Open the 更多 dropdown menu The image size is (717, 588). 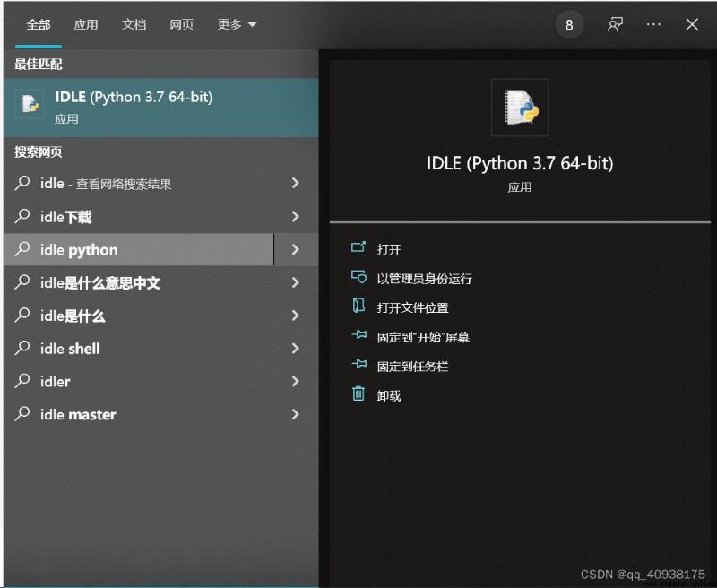pyautogui.click(x=237, y=25)
